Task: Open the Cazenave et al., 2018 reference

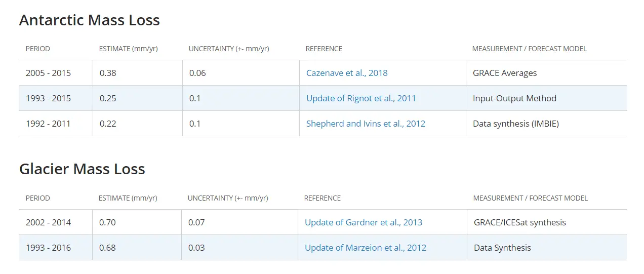Action: [347, 73]
